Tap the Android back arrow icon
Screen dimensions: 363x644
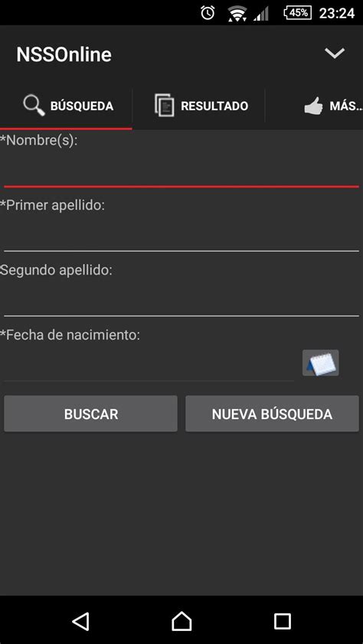80,621
